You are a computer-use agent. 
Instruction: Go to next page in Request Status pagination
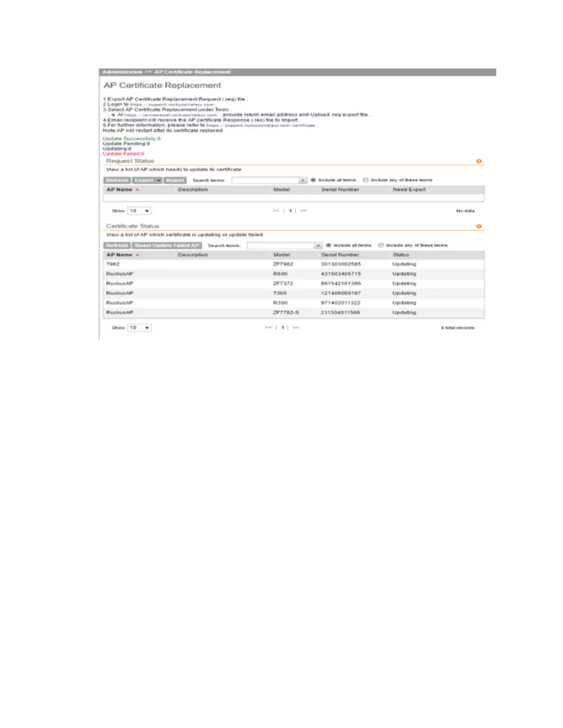(304, 211)
